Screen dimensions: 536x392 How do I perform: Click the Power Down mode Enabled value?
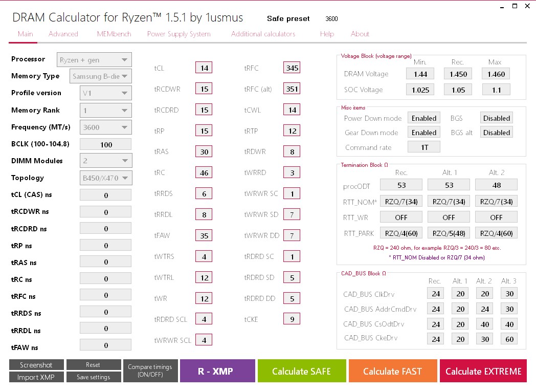point(424,118)
